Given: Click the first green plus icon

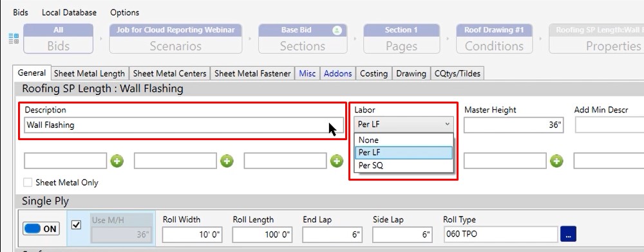Looking at the screenshot, I should point(117,161).
